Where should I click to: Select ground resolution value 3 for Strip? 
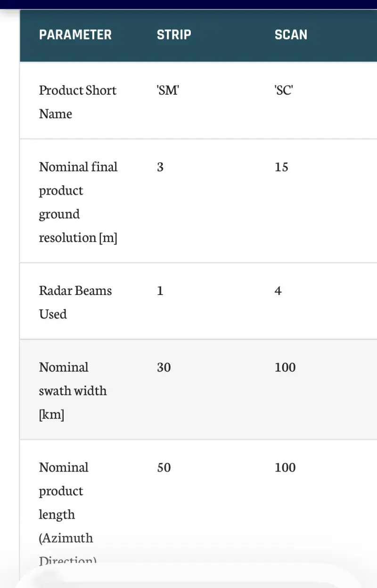click(160, 167)
